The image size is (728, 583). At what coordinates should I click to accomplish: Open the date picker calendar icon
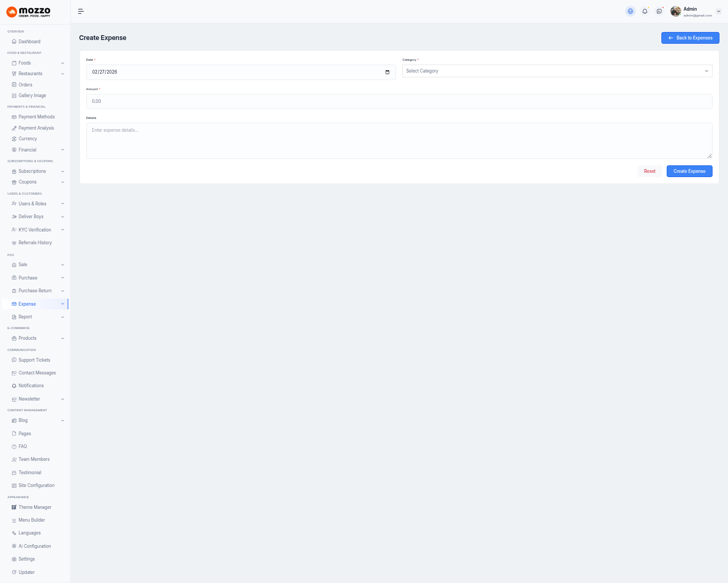point(387,72)
